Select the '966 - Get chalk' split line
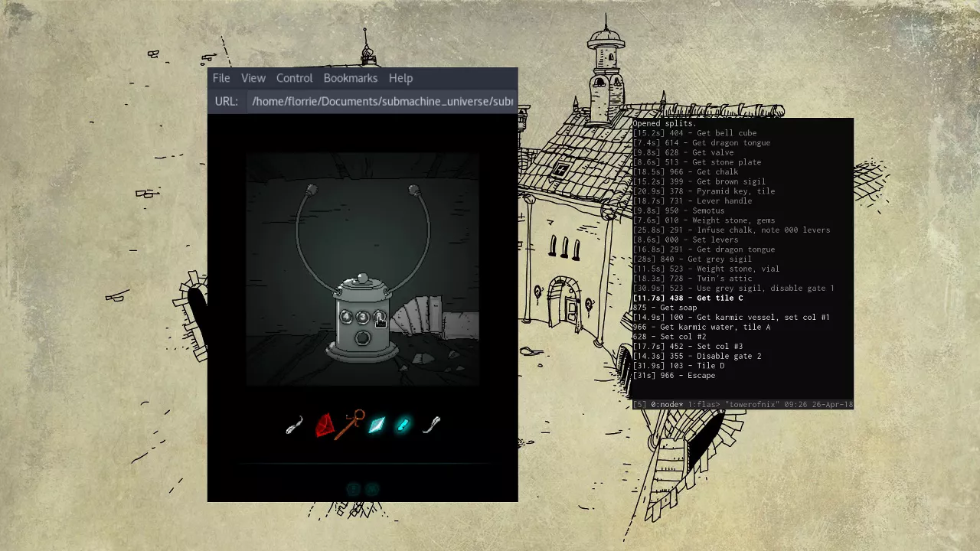Viewport: 980px width, 551px height. pos(685,172)
